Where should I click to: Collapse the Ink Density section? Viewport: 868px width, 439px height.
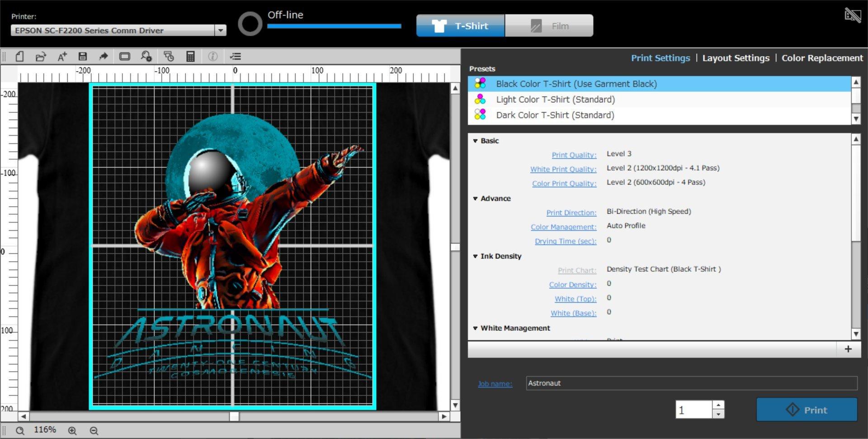pyautogui.click(x=475, y=256)
